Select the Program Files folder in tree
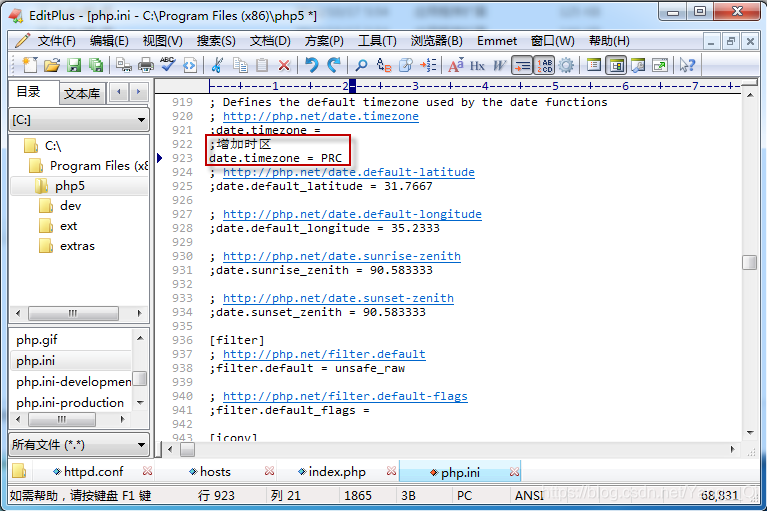The height and width of the screenshot is (511, 767). pyautogui.click(x=89, y=166)
